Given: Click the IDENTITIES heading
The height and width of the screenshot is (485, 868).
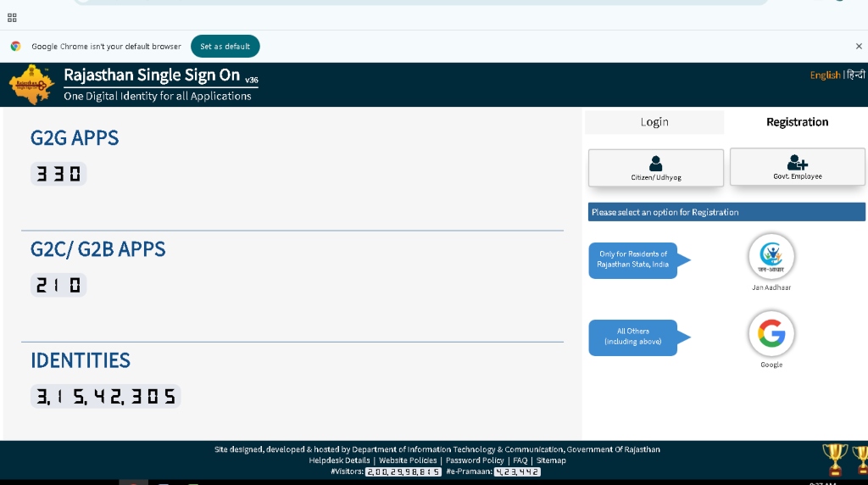Looking at the screenshot, I should [x=81, y=360].
